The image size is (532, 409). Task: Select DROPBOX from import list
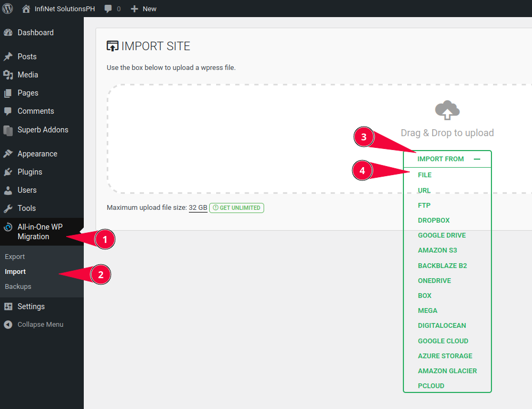(434, 221)
